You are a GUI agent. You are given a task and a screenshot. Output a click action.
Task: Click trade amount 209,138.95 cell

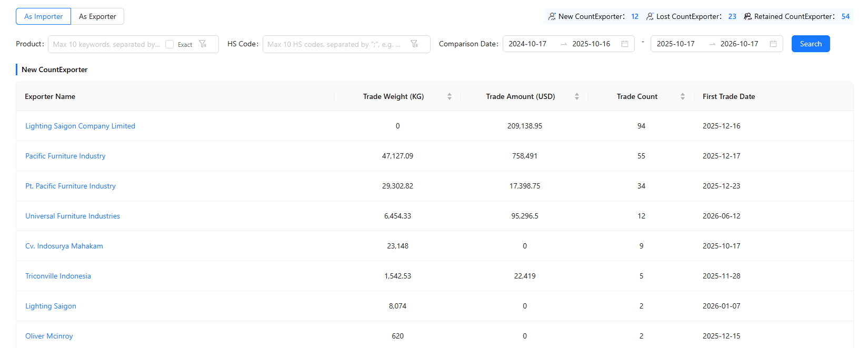click(525, 126)
